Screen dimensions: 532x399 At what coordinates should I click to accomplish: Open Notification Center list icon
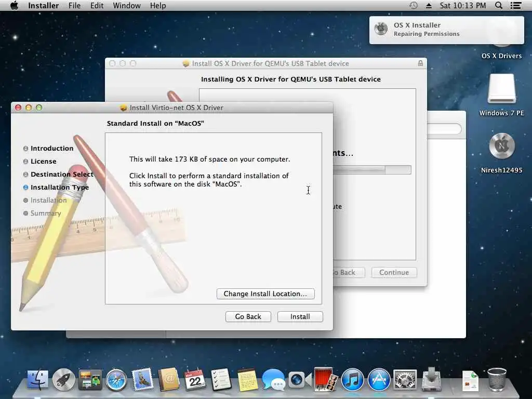coord(516,5)
